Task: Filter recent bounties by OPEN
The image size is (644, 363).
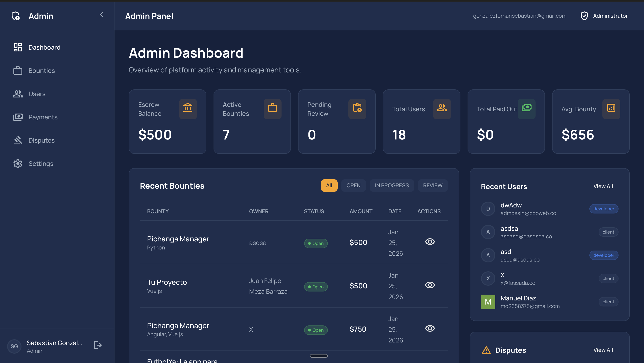Action: pos(353,185)
